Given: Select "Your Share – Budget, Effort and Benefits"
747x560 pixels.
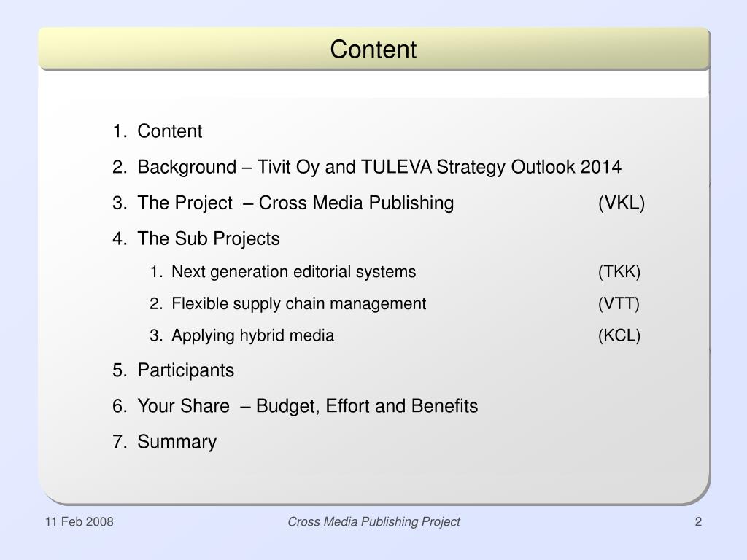Looking at the screenshot, I should [x=307, y=406].
